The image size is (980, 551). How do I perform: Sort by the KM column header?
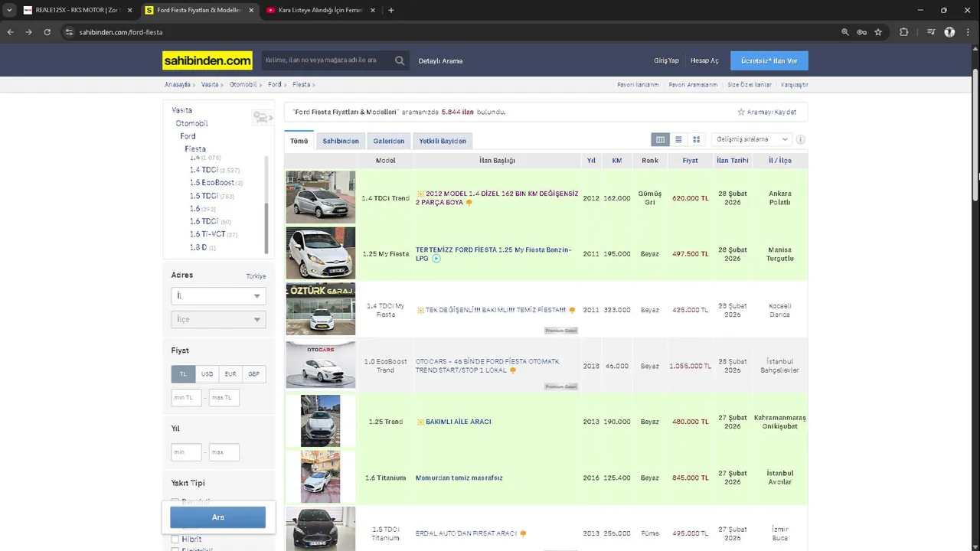pos(616,161)
